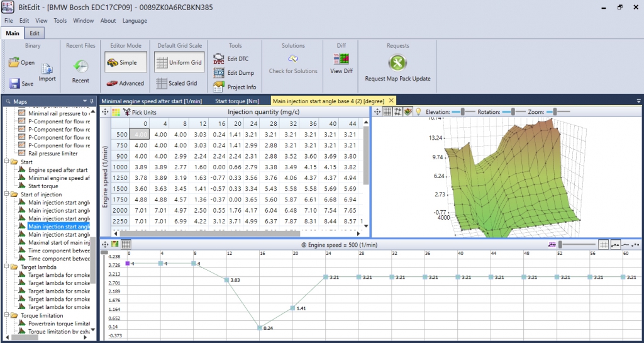The image size is (644, 343).
Task: Click Pick Units in the table toolbar
Action: click(140, 112)
